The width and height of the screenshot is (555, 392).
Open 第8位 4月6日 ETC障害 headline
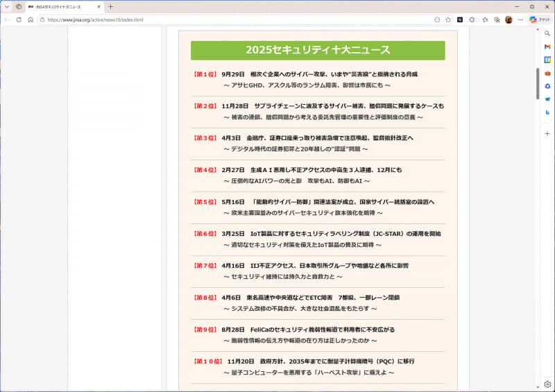tap(310, 298)
